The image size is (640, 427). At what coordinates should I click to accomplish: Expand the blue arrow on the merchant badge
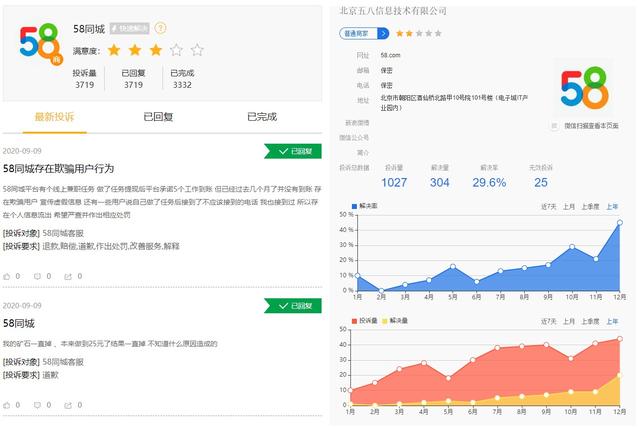point(383,33)
